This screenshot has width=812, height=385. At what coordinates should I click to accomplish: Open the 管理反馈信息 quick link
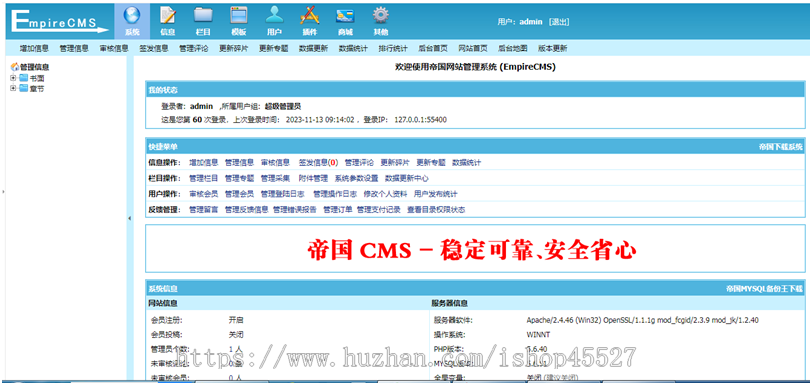(x=246, y=210)
